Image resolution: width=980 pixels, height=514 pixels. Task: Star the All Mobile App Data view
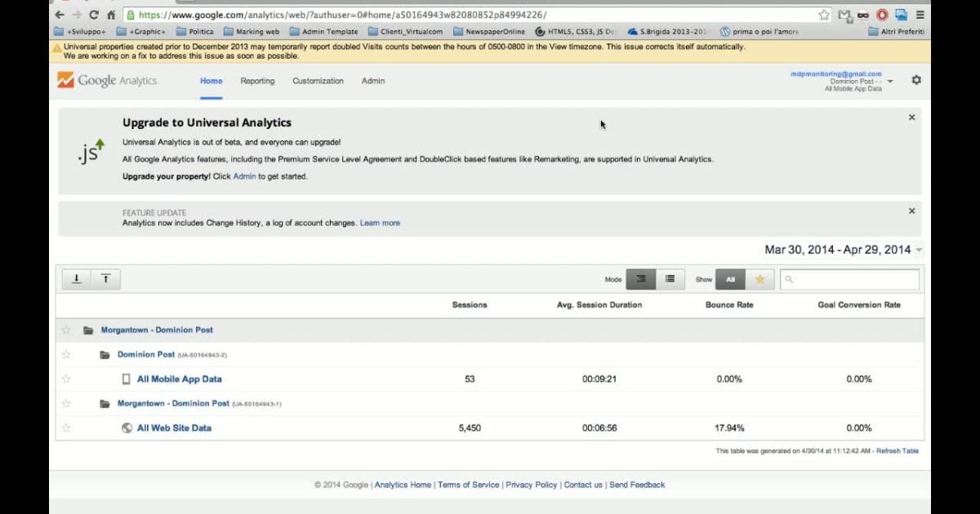[x=66, y=379]
